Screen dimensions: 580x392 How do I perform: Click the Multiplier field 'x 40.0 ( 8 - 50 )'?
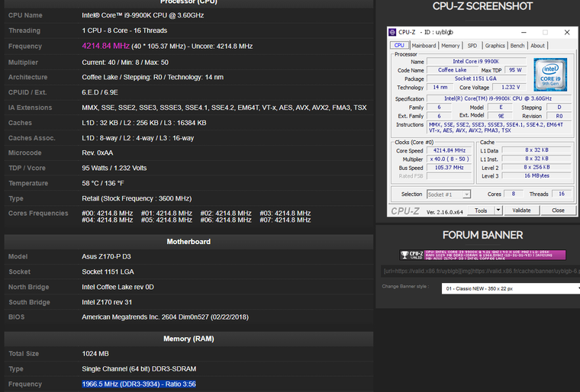click(449, 159)
